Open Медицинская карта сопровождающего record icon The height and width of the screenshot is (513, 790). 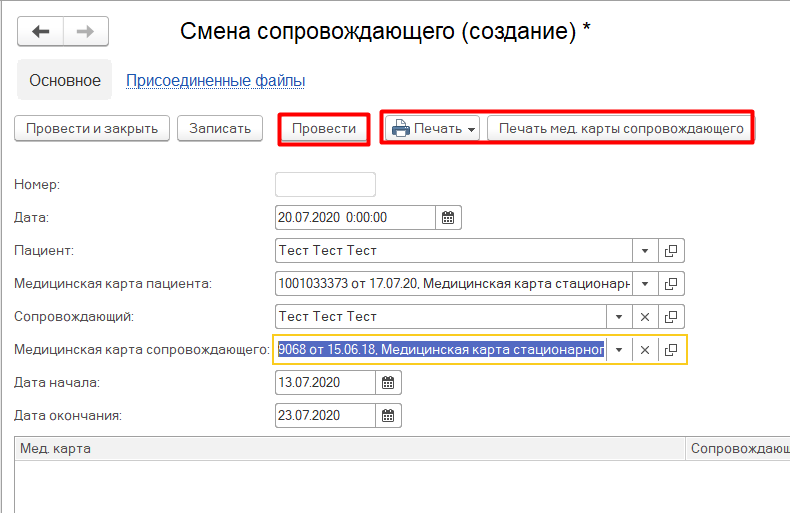point(672,349)
